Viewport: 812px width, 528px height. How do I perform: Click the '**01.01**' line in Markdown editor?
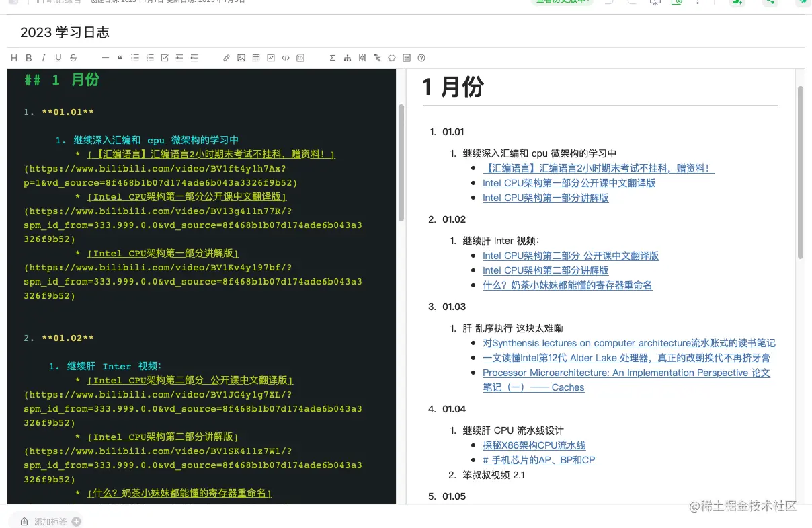click(x=67, y=112)
